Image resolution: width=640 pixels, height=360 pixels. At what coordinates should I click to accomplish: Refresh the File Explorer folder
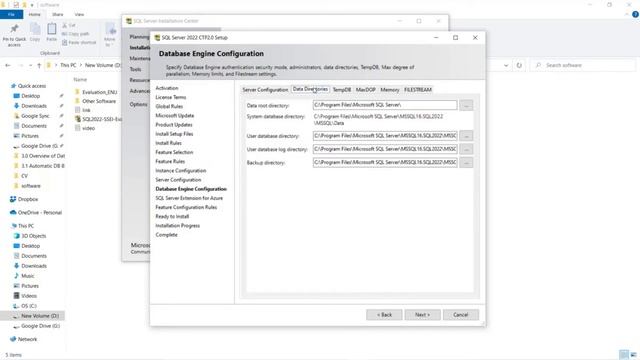(x=519, y=65)
